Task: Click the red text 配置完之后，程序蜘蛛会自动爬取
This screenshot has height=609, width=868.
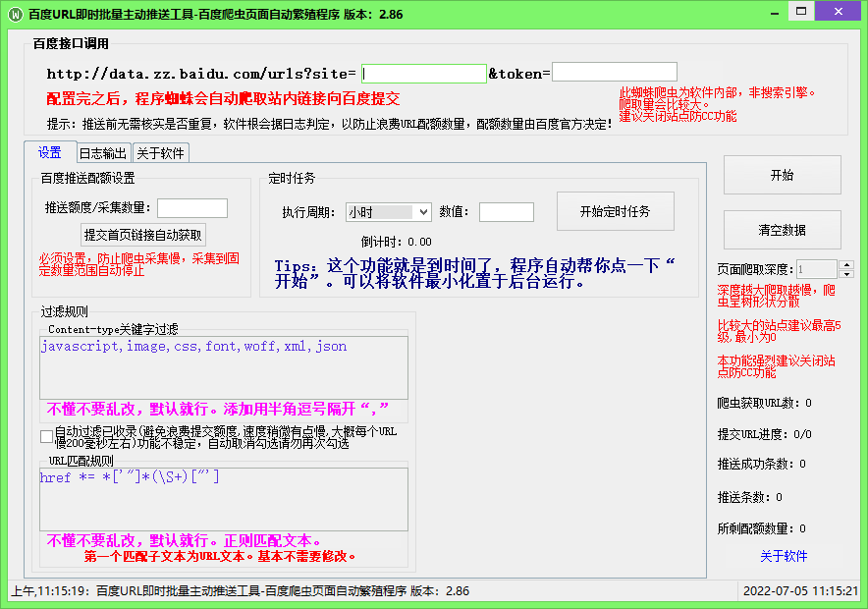Action: point(223,99)
